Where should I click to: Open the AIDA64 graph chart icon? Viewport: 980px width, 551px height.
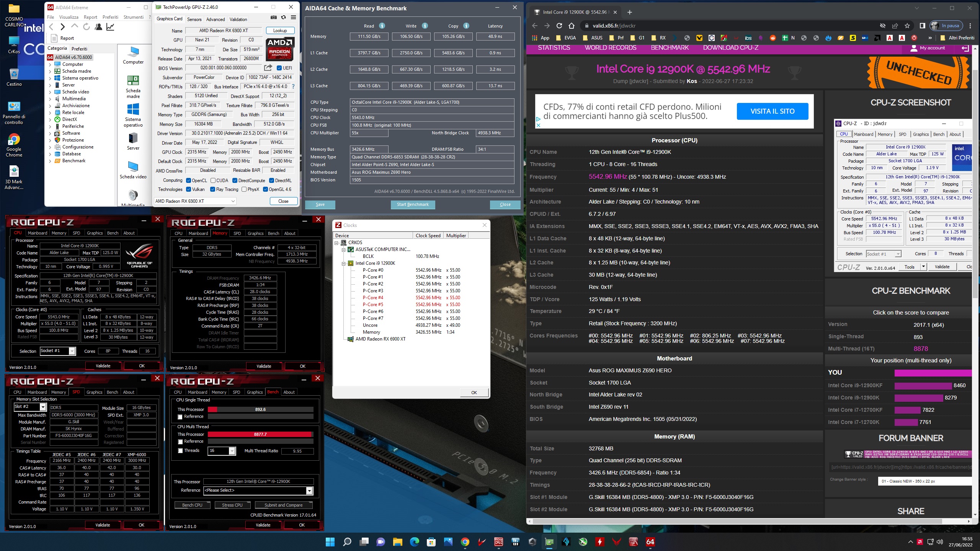coord(110,27)
